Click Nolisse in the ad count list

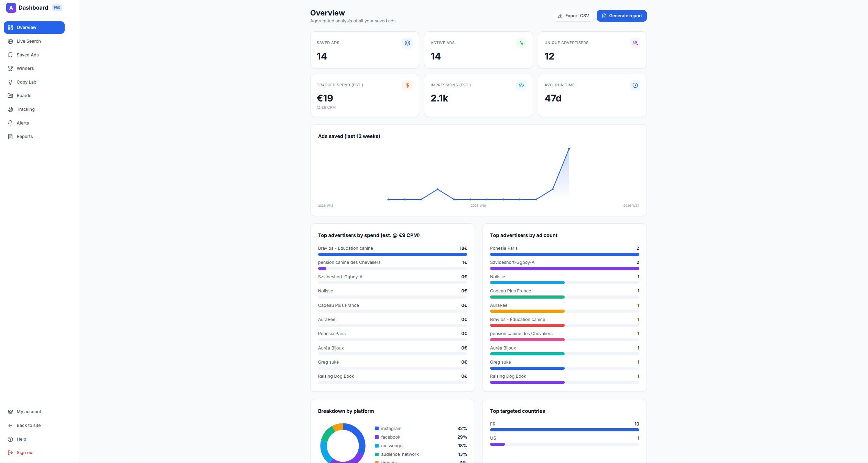(x=498, y=277)
